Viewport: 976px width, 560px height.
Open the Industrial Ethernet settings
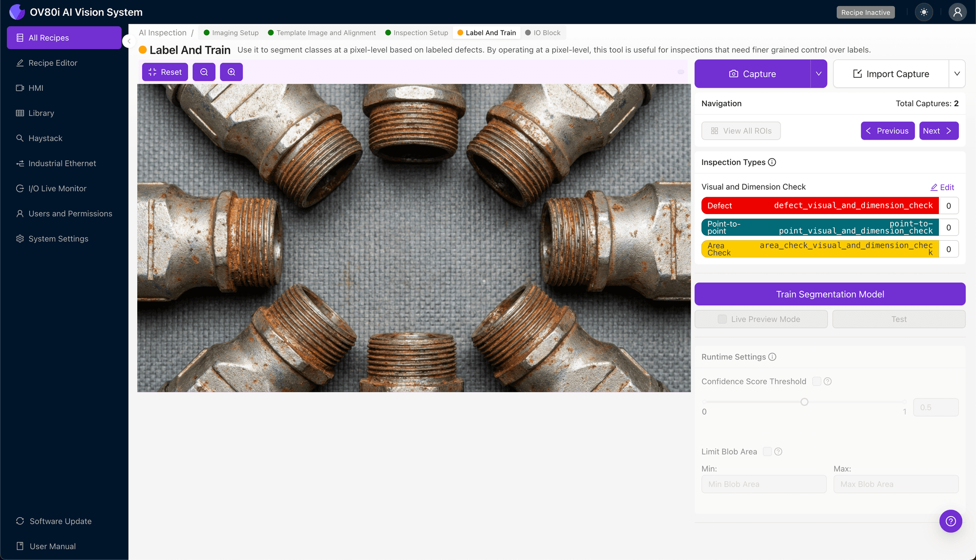click(61, 163)
